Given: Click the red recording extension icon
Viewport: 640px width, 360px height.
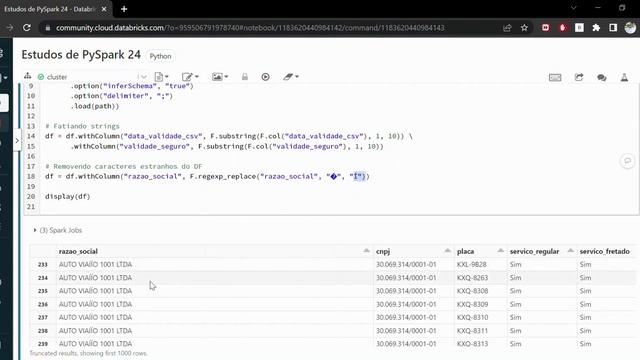Looking at the screenshot, I should click(545, 28).
